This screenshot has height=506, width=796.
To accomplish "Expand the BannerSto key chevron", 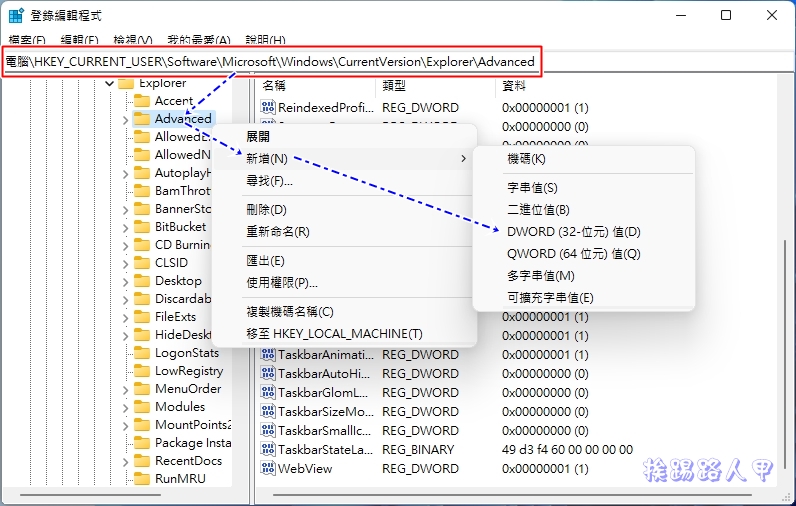I will click(125, 210).
